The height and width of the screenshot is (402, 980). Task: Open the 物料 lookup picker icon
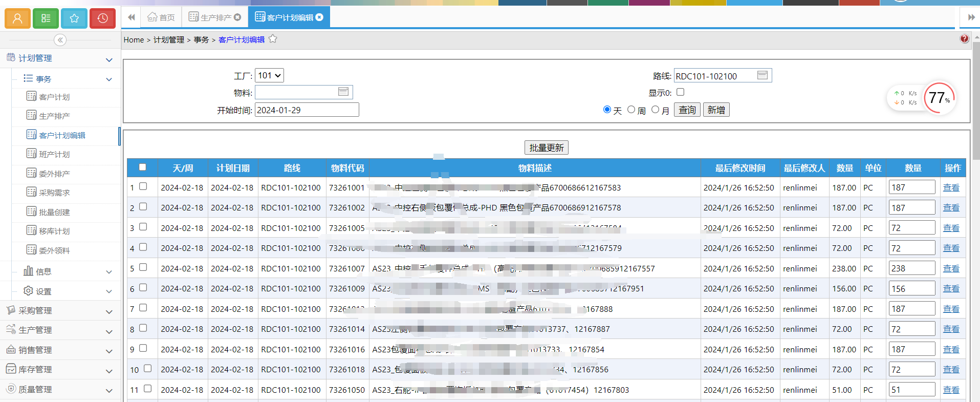coord(343,92)
